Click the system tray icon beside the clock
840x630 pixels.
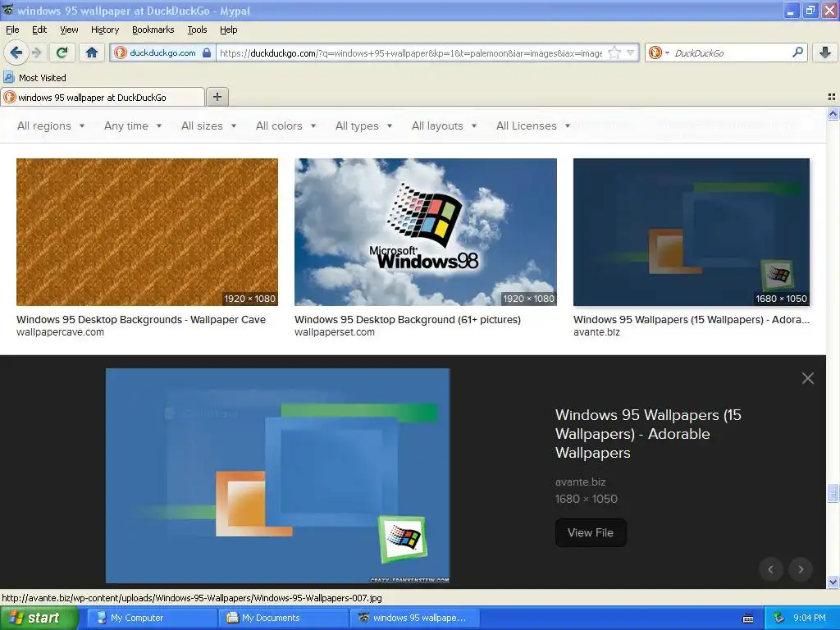point(779,618)
